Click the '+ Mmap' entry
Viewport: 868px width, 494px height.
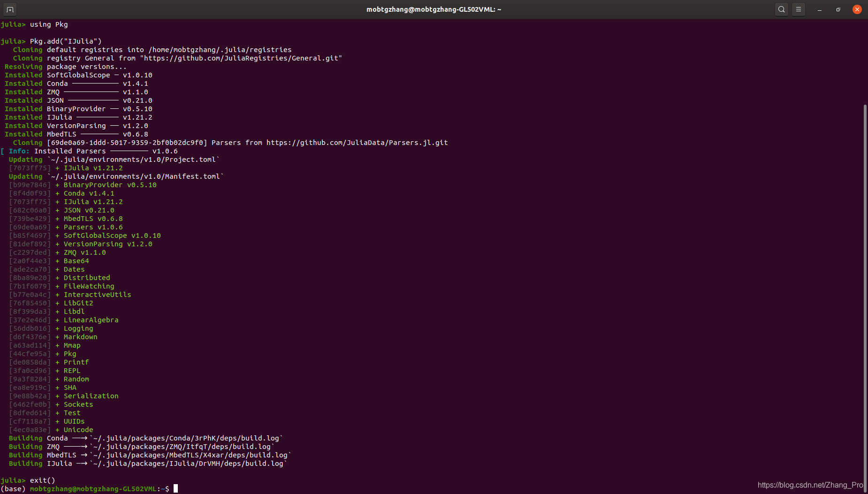[x=68, y=345]
